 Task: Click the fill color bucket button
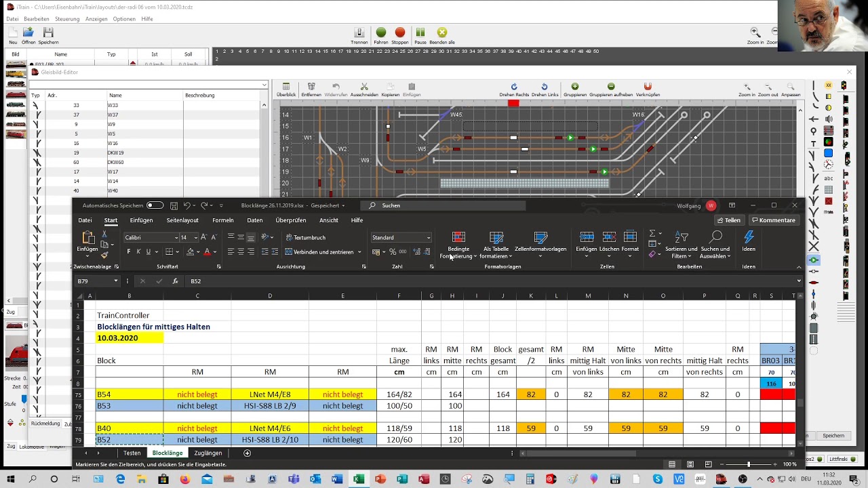[190, 251]
